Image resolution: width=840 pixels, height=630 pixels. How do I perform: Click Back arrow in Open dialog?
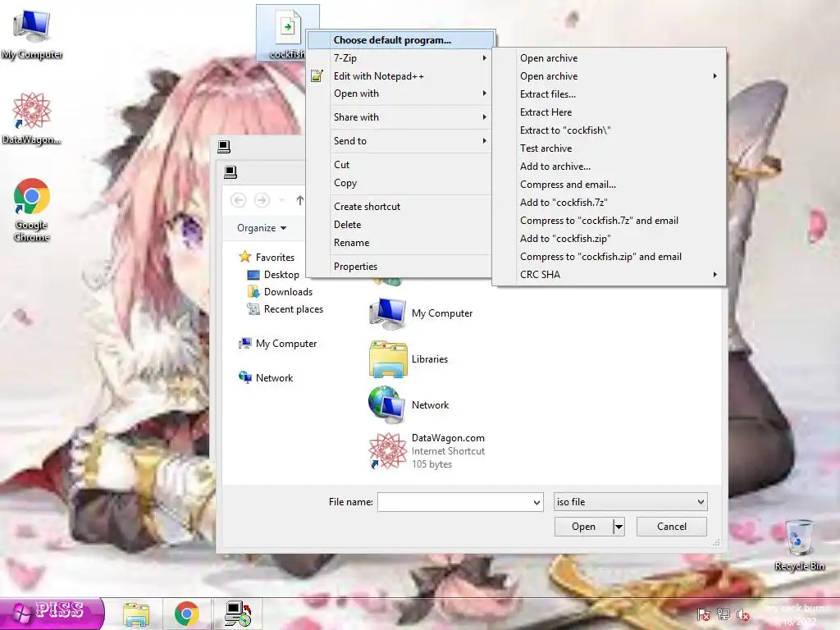click(239, 200)
